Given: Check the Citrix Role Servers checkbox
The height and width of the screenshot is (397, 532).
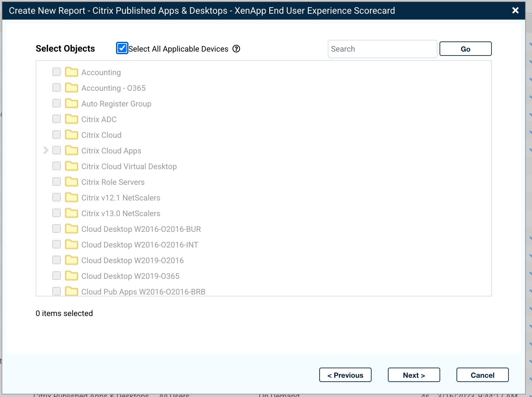Looking at the screenshot, I should pos(57,182).
